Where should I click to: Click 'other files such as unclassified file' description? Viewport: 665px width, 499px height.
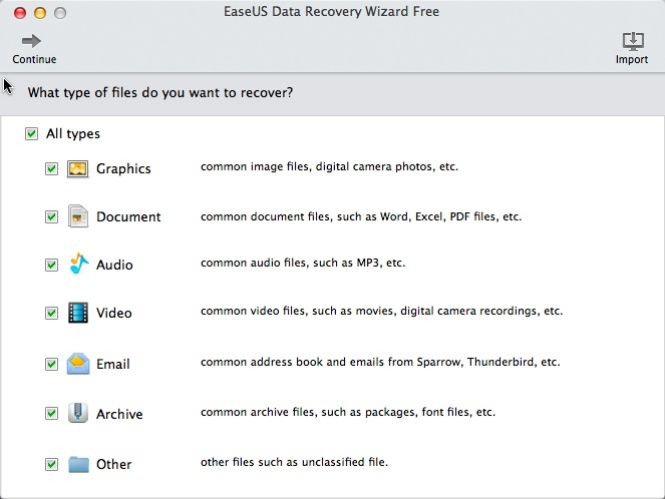(x=294, y=462)
